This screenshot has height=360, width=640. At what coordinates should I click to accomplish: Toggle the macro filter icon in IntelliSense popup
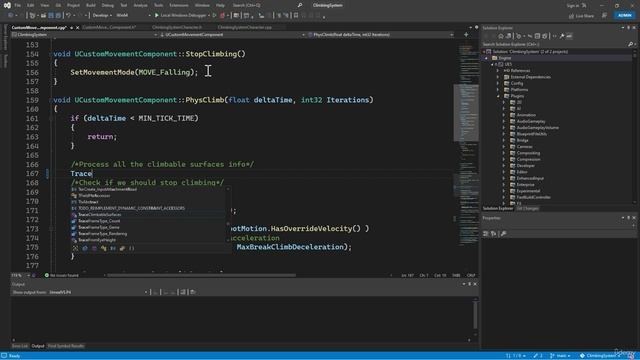click(x=113, y=248)
